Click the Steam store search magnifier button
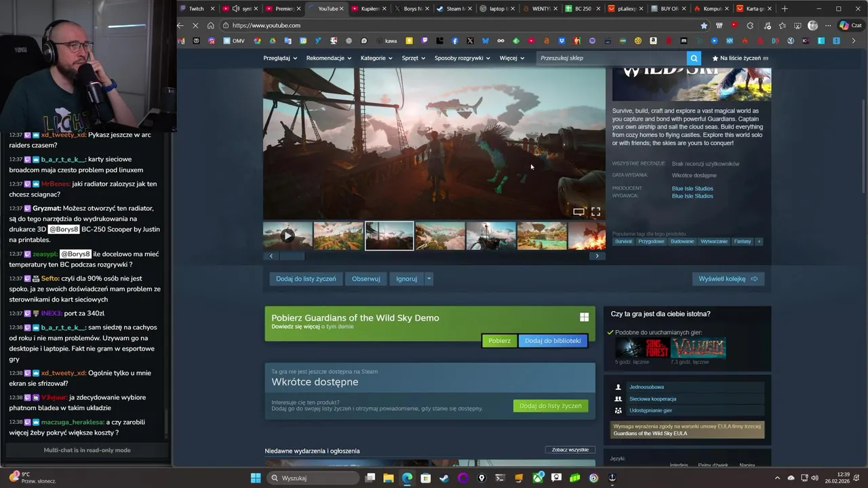This screenshot has height=488, width=868. click(694, 58)
